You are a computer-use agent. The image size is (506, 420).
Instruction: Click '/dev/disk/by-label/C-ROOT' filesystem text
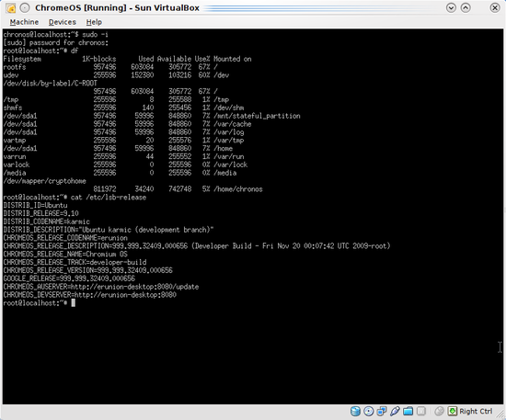tap(51, 83)
